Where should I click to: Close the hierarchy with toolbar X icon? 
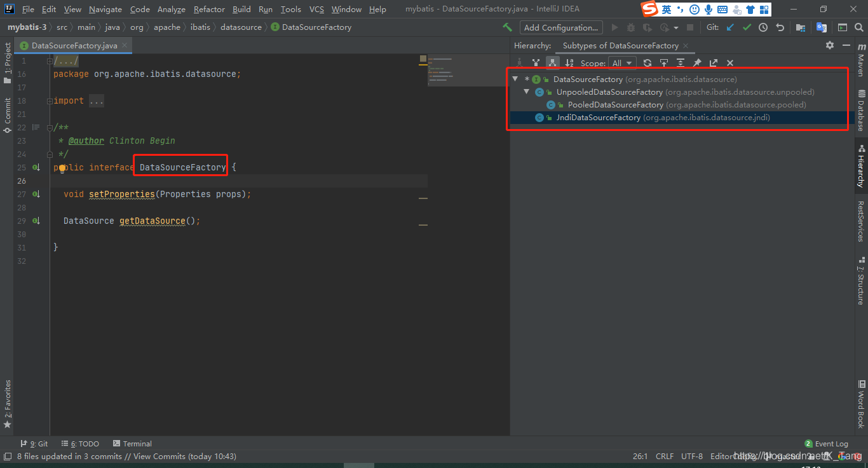(730, 62)
